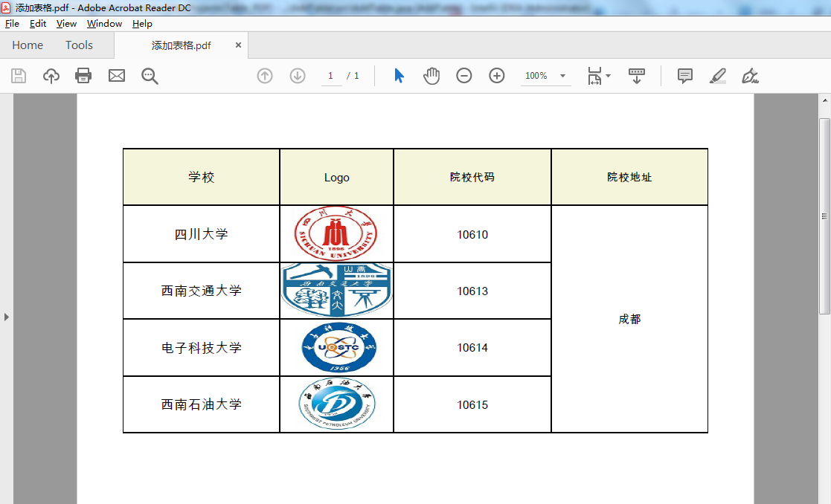Click the 100% zoom value field
Viewport: 831px width, 504px height.
536,76
